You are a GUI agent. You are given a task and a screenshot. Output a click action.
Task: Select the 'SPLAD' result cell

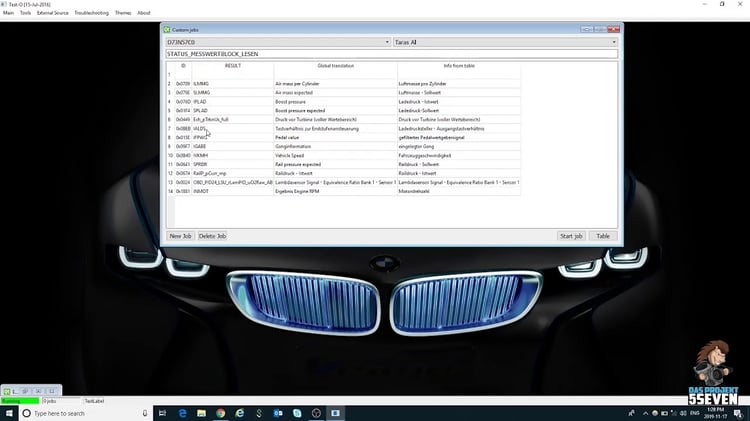click(232, 111)
